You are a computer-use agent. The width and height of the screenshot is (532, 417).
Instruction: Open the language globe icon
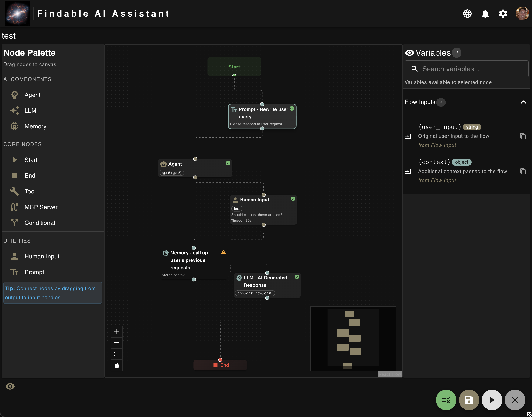(467, 14)
